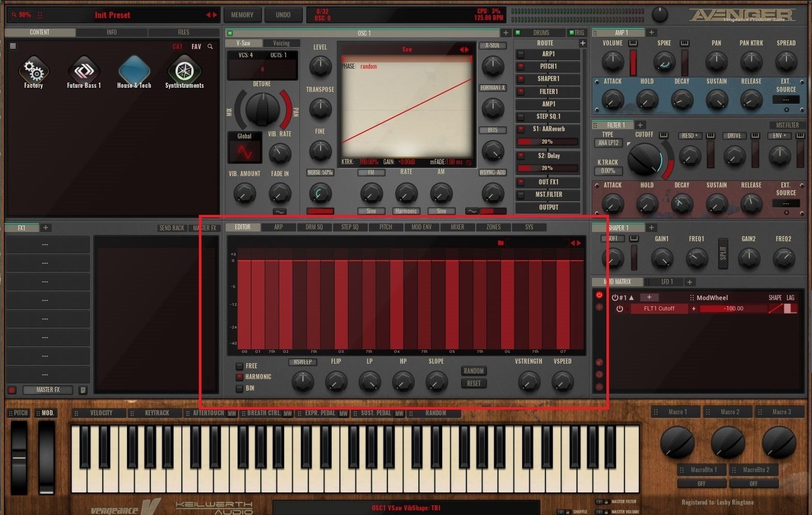
Task: Click the NSWEEP button
Action: pos(303,362)
